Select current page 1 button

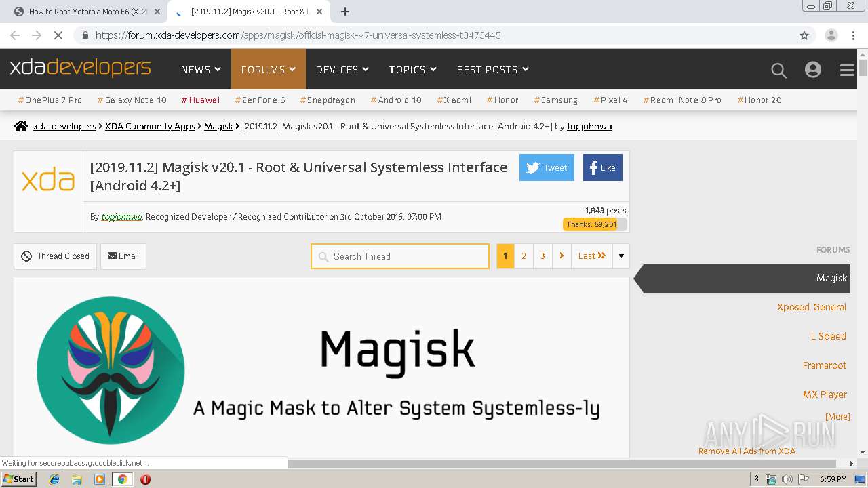[x=505, y=256]
